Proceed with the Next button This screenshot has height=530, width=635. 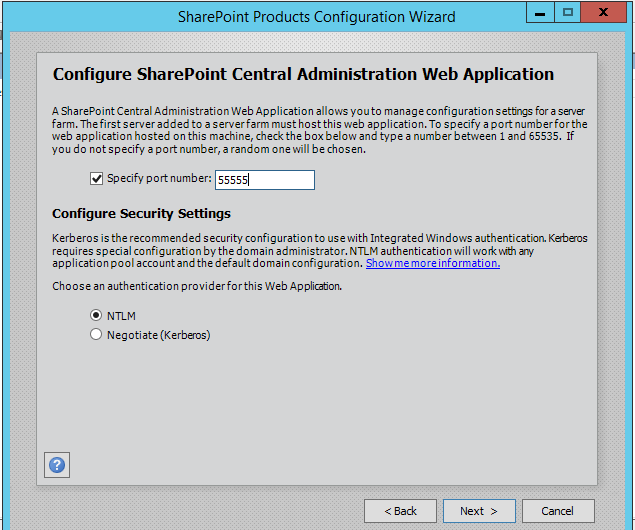pos(479,511)
